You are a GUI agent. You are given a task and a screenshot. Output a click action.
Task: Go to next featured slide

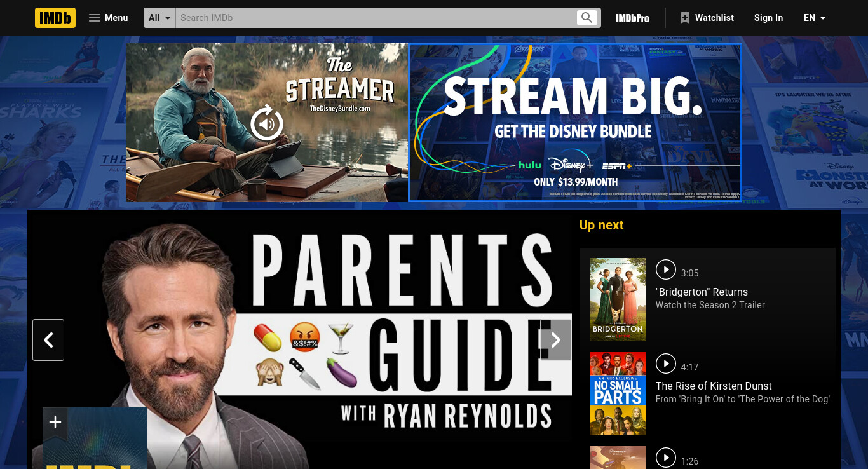[x=555, y=340]
